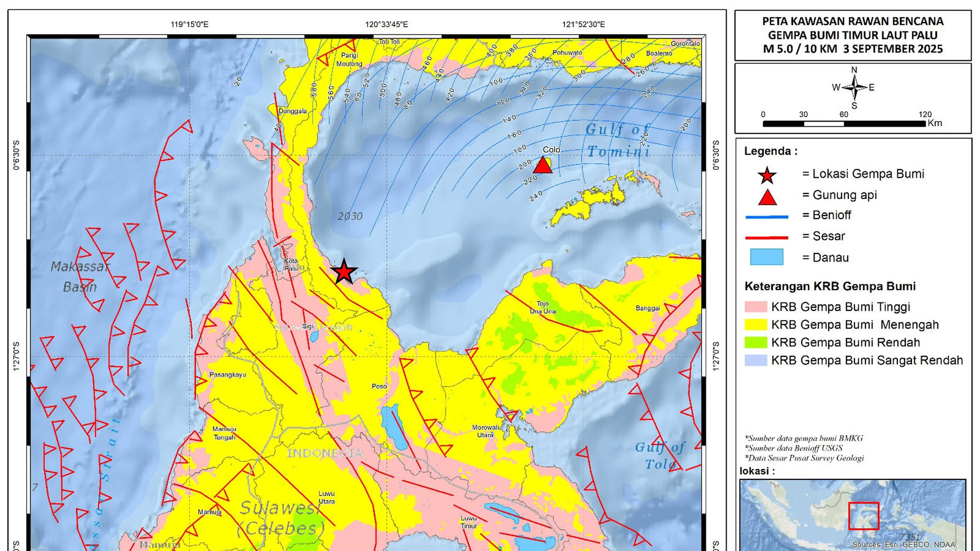Click the Tojo Una Una label
Screen dimensions: 980x551
542,307
